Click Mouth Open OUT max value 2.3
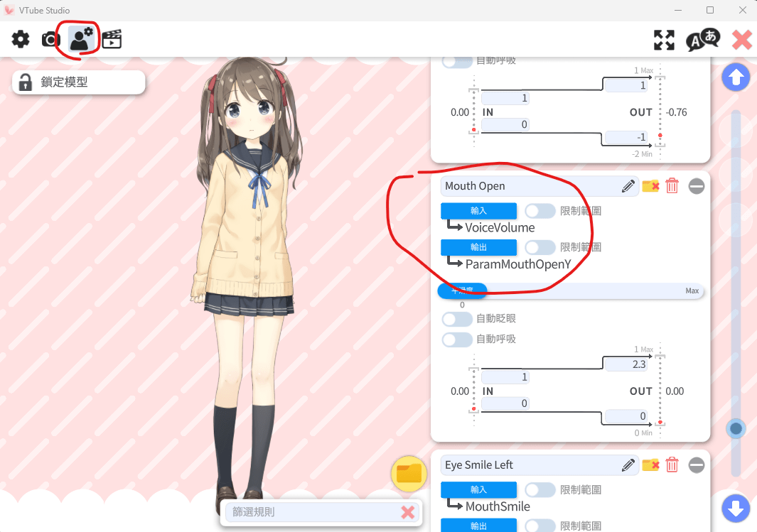 pos(626,364)
